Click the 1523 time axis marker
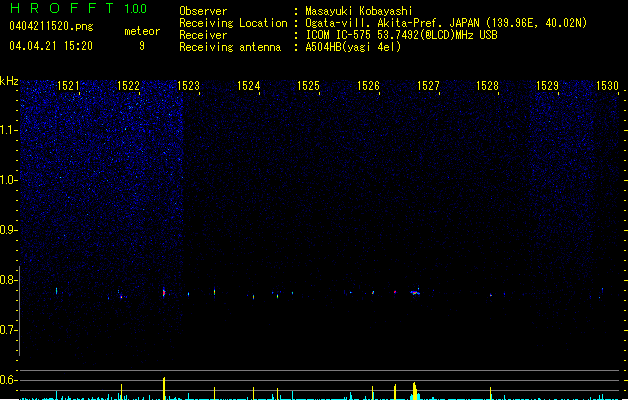The width and height of the screenshot is (629, 400). (188, 85)
